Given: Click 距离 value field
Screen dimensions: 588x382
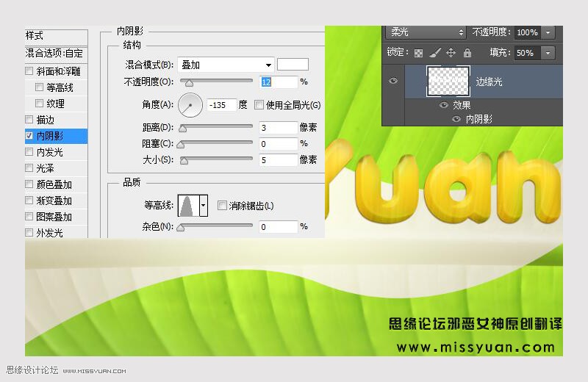Looking at the screenshot, I should pos(279,128).
